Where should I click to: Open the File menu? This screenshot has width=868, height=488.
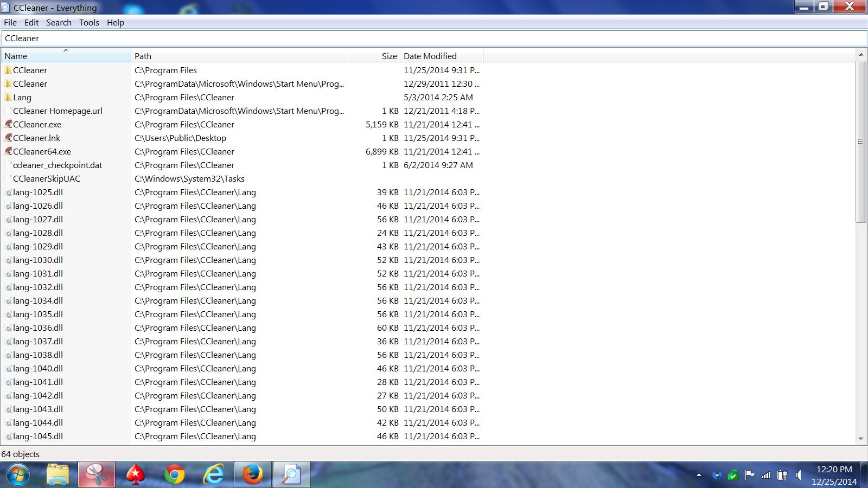10,22
